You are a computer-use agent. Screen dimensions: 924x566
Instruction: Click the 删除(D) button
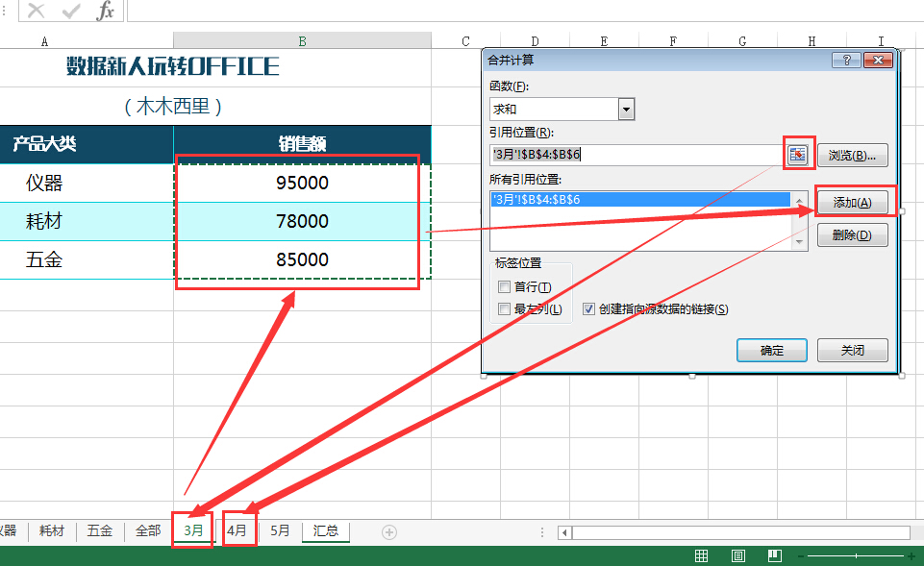click(852, 235)
